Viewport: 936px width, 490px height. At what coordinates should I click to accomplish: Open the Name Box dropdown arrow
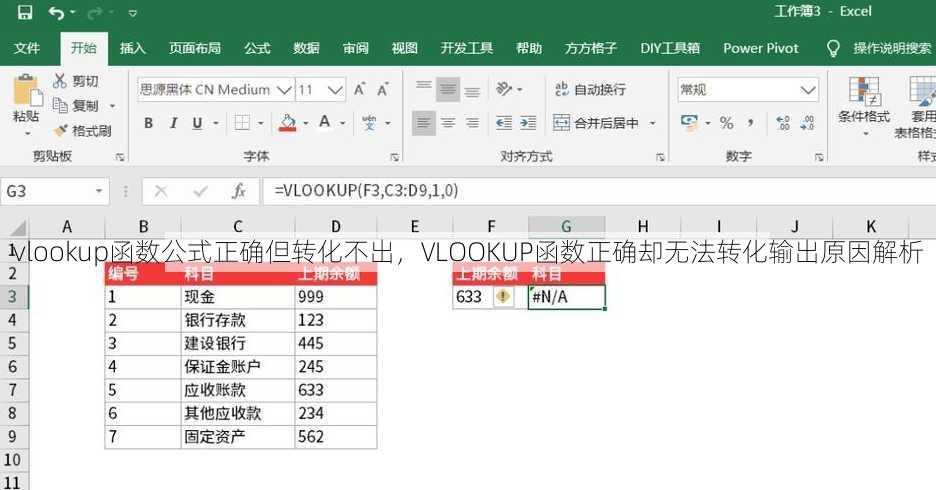[99, 192]
